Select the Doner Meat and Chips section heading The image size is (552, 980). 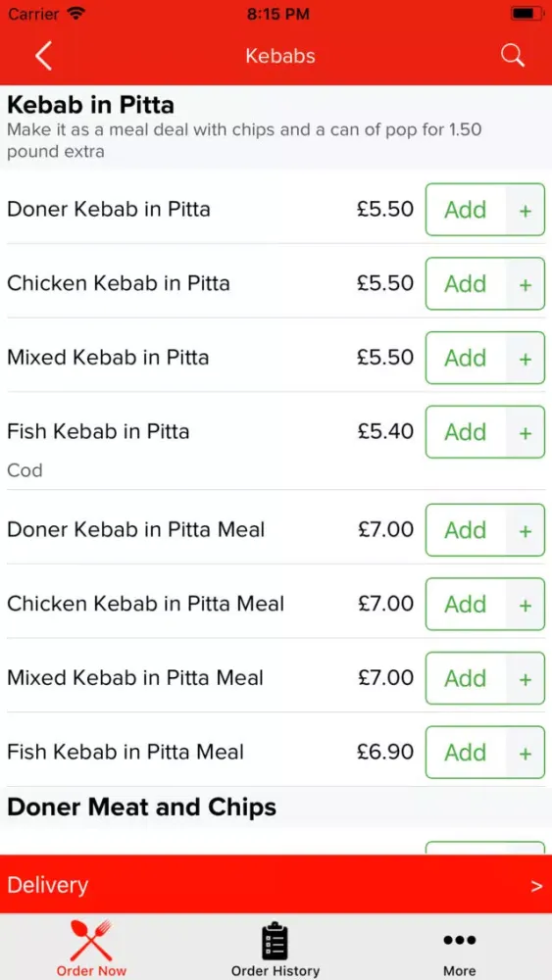[142, 807]
